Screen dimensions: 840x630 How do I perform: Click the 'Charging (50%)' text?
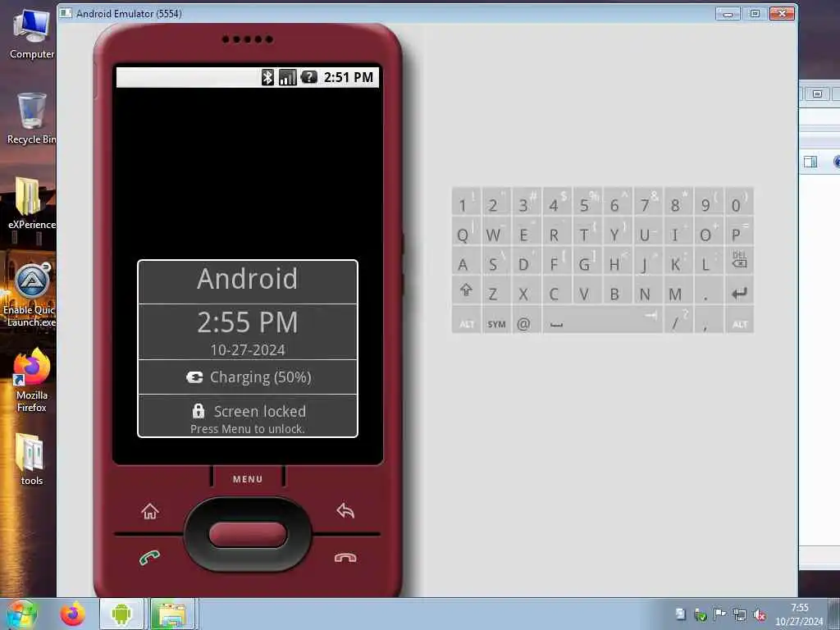[260, 377]
